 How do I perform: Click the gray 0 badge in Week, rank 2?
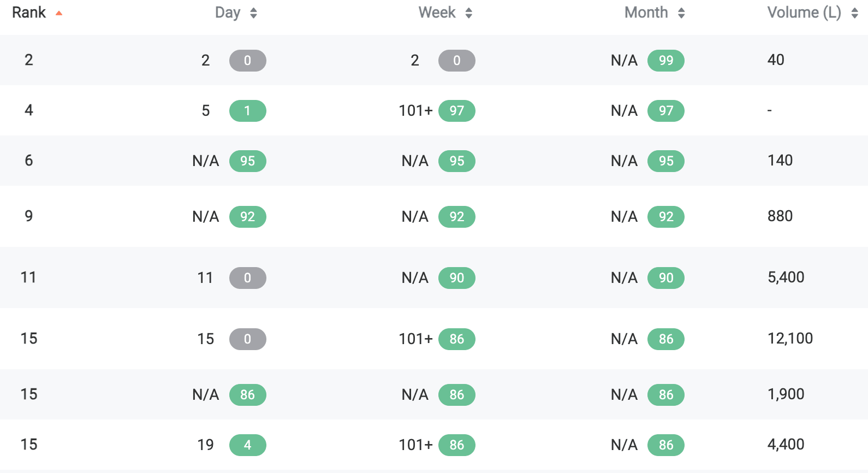click(456, 61)
